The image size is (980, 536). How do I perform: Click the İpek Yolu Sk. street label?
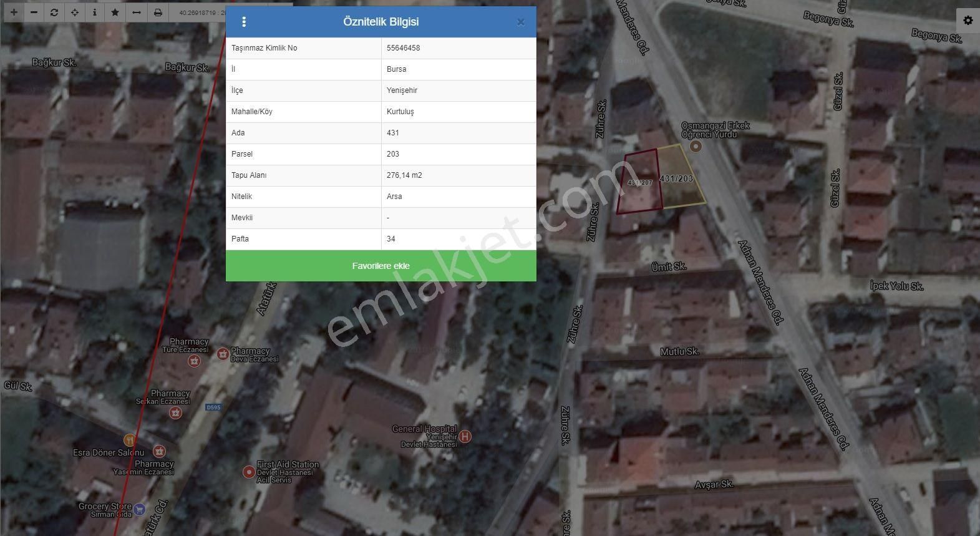pyautogui.click(x=896, y=286)
